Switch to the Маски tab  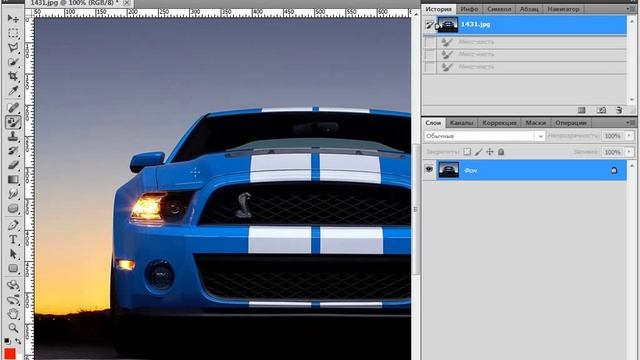pos(536,123)
